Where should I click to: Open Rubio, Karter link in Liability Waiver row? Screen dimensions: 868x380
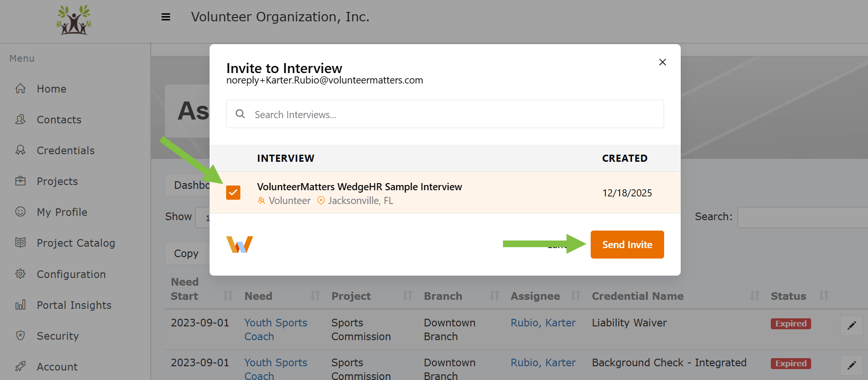(x=543, y=323)
